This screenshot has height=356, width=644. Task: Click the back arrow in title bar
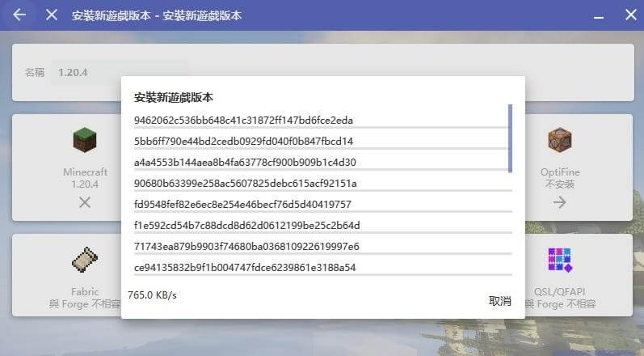pos(19,15)
